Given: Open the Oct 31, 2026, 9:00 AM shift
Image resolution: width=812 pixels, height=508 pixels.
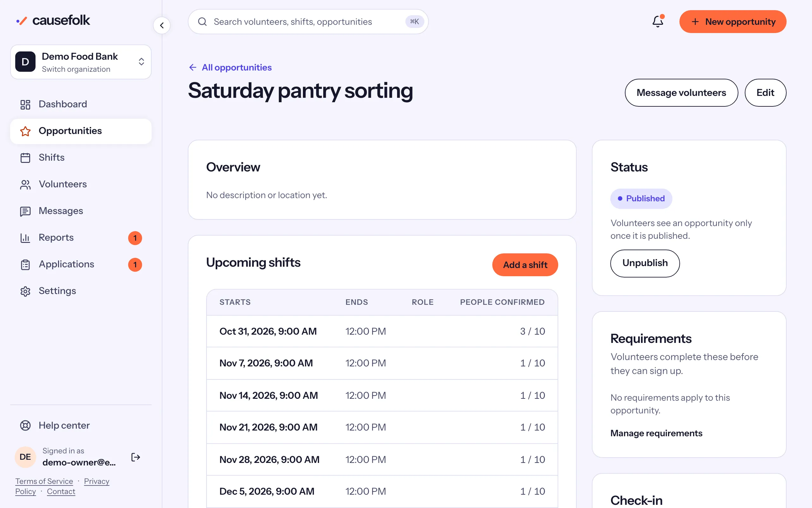Looking at the screenshot, I should (x=382, y=331).
